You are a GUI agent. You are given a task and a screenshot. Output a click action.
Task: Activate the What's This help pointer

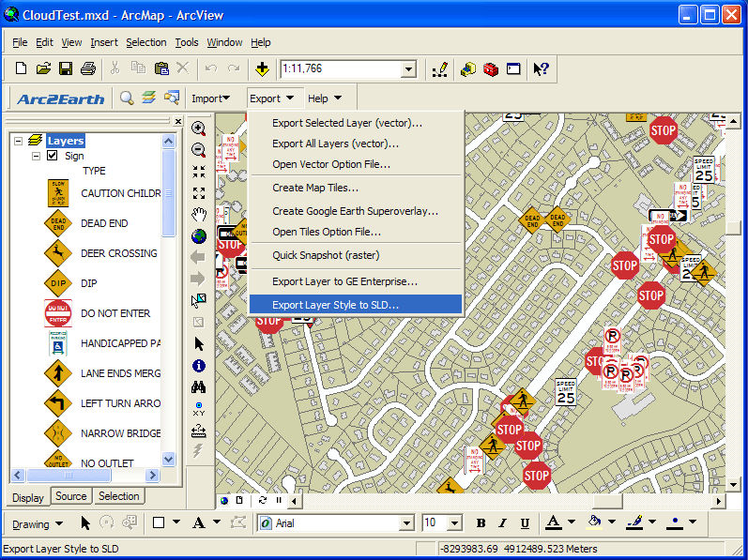(541, 69)
